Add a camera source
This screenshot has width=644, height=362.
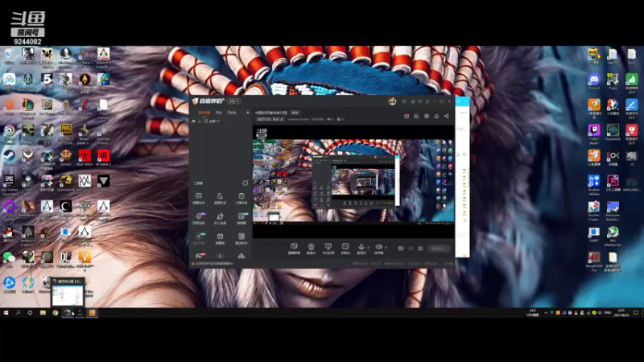click(x=311, y=249)
